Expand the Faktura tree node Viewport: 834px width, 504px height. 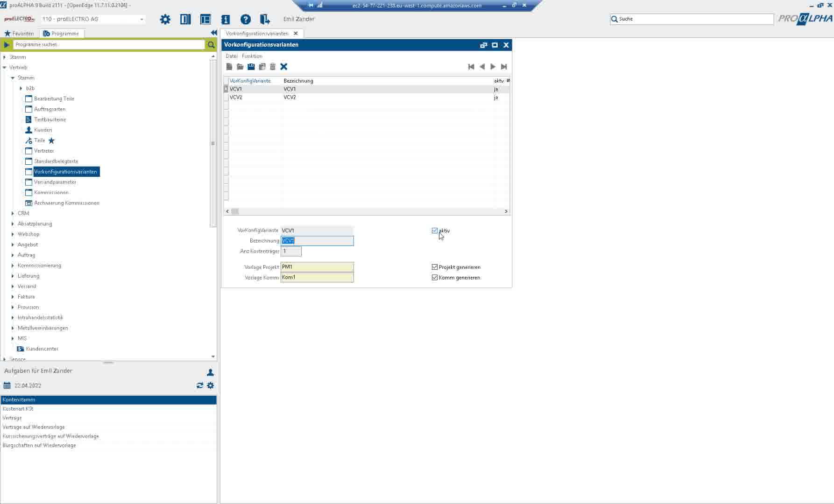click(13, 297)
